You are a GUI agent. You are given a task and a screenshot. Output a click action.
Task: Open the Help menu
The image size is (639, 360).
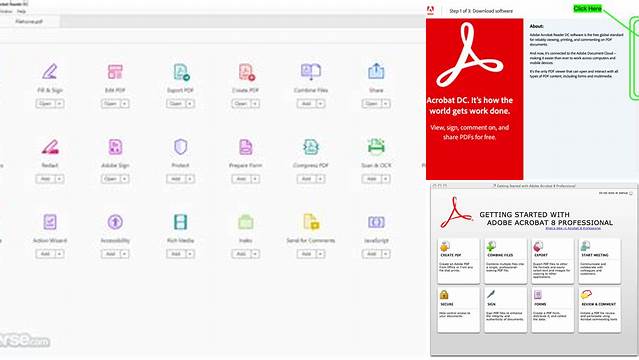[x=21, y=11]
